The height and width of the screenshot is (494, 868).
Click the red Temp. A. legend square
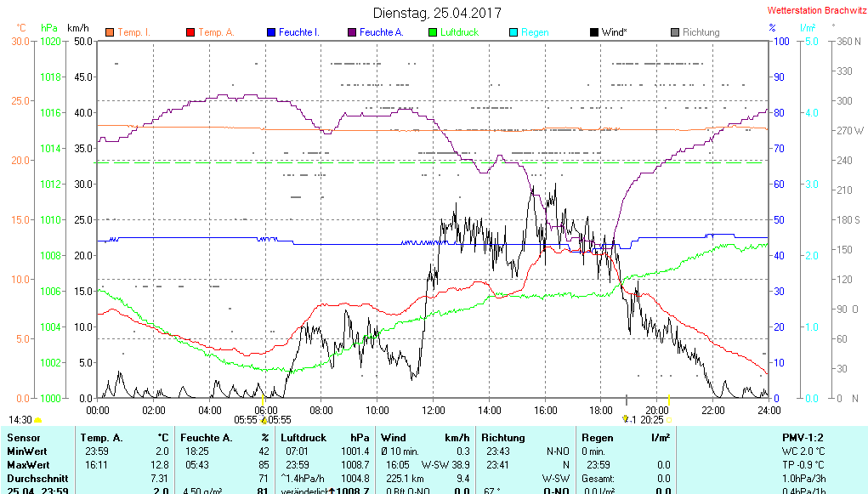click(190, 32)
